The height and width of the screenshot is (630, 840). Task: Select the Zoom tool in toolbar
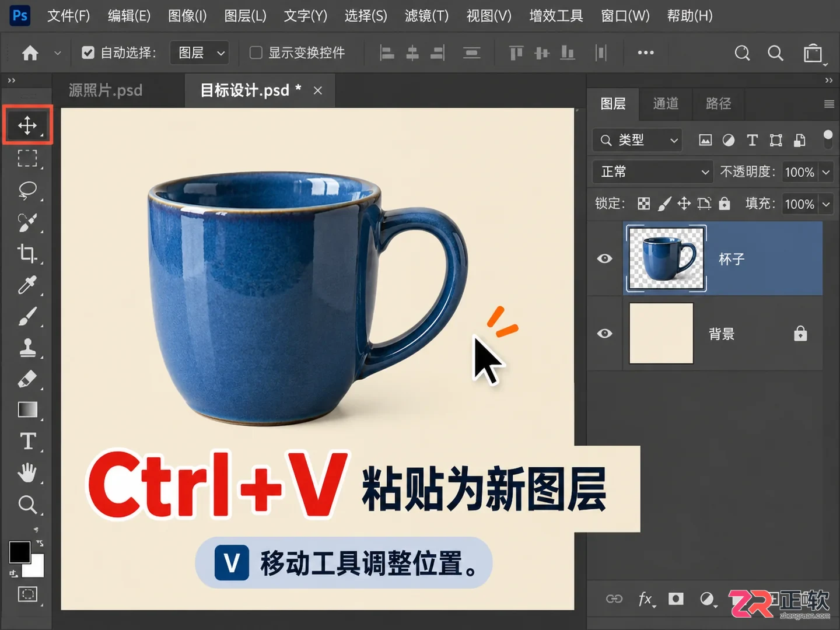[x=27, y=504]
